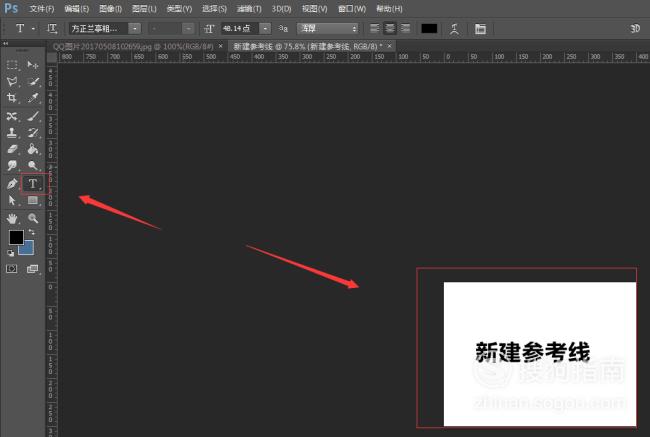The width and height of the screenshot is (650, 437).
Task: Collapse the toolbox panel with double arrows
Action: [x=6, y=43]
